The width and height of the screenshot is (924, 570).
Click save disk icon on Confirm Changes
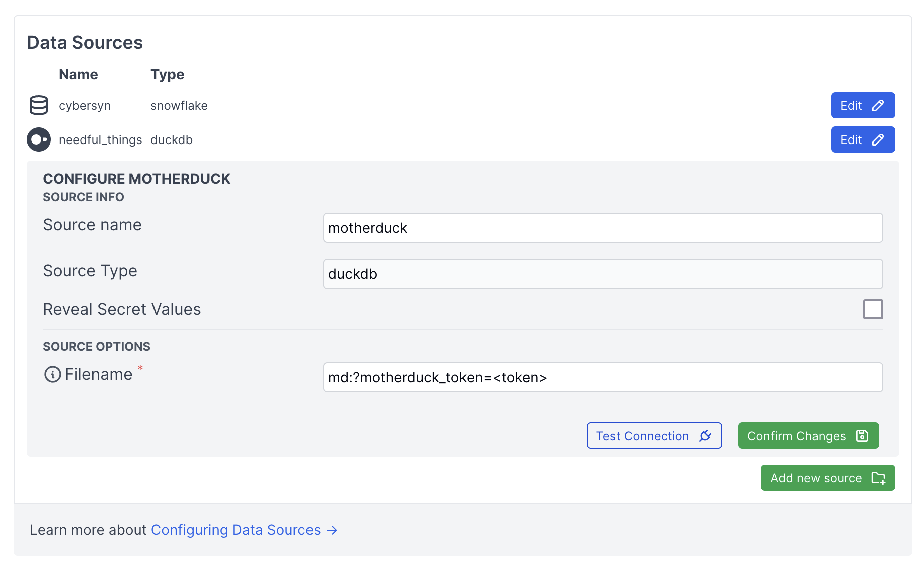click(862, 436)
